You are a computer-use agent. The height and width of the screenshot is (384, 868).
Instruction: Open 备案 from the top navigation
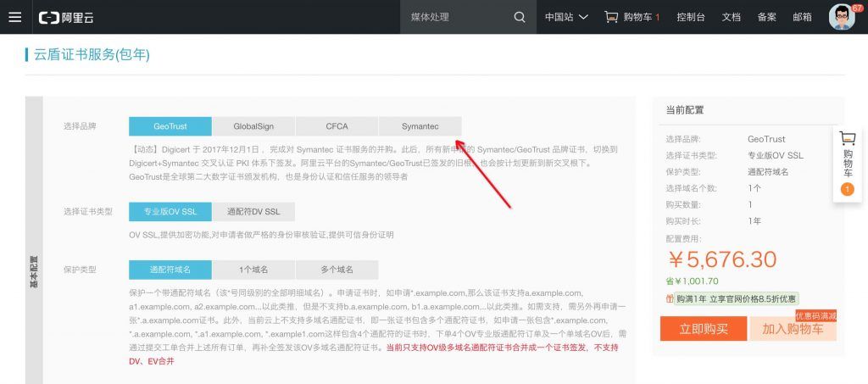pyautogui.click(x=766, y=17)
